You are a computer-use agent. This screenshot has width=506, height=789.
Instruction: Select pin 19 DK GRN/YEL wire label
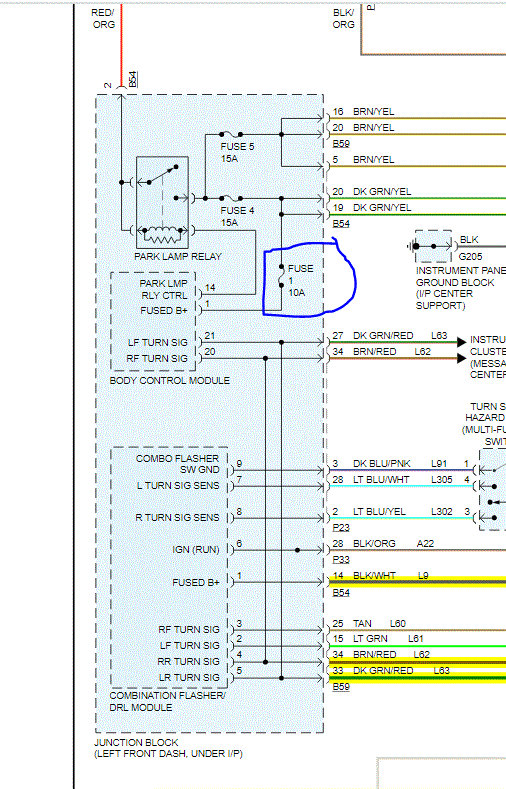372,207
